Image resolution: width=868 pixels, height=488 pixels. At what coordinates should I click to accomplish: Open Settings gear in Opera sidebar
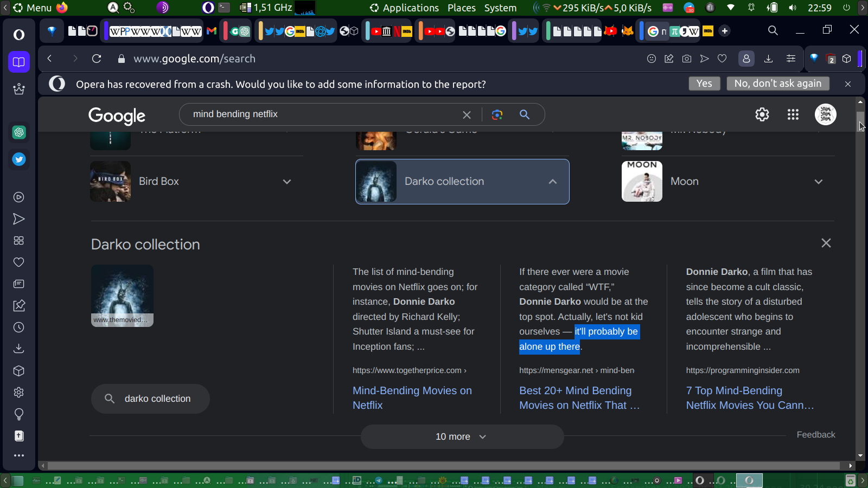click(19, 393)
